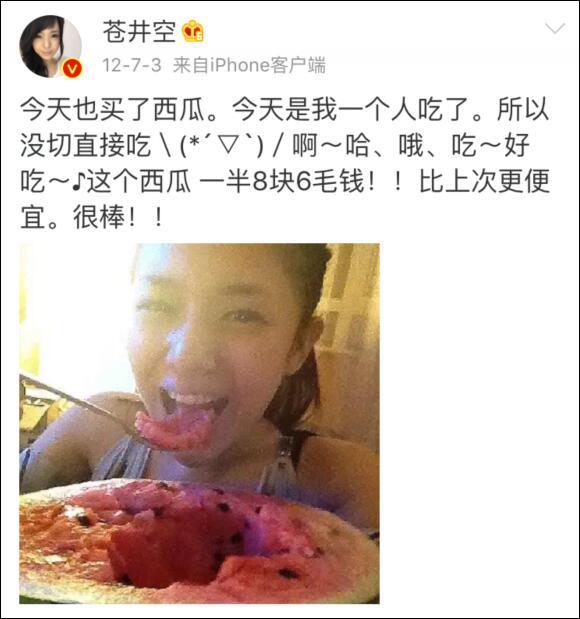The image size is (580, 619).
Task: Open the attached watermelon photo
Action: [x=199, y=424]
